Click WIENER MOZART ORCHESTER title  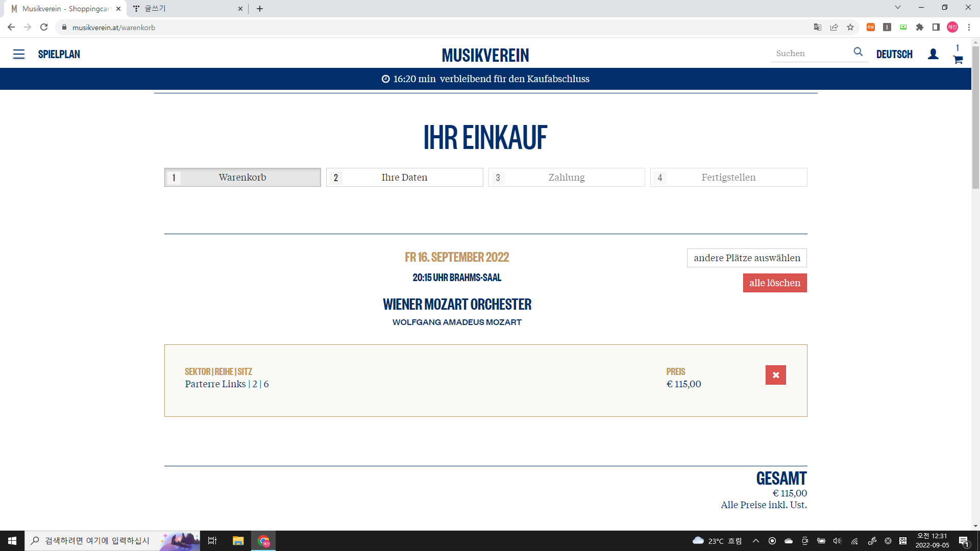[457, 305]
